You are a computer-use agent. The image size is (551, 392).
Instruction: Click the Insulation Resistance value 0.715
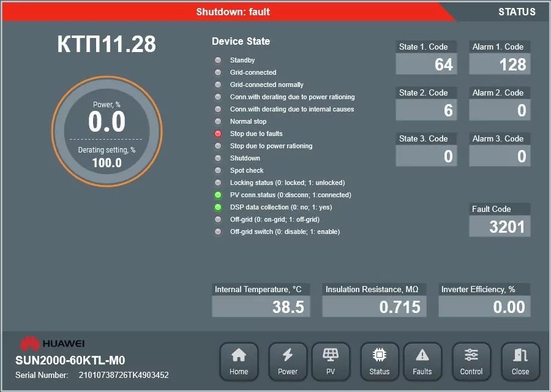coord(374,307)
